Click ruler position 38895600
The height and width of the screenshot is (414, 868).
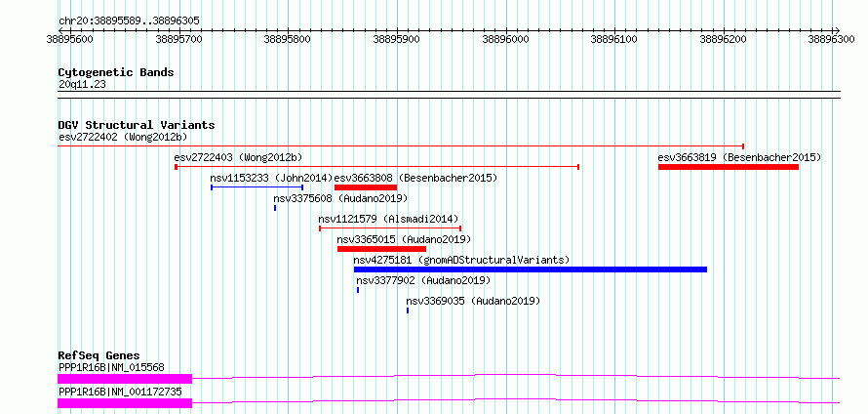pos(70,39)
